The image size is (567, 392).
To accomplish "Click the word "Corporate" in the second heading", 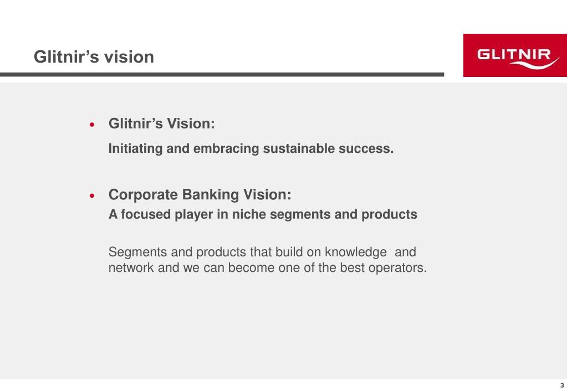I will tap(143, 194).
